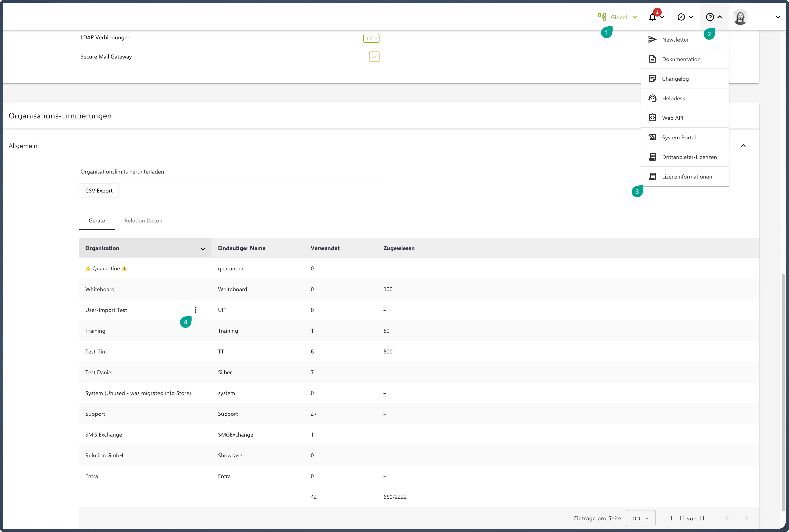Click the compass explore icon

(x=681, y=17)
